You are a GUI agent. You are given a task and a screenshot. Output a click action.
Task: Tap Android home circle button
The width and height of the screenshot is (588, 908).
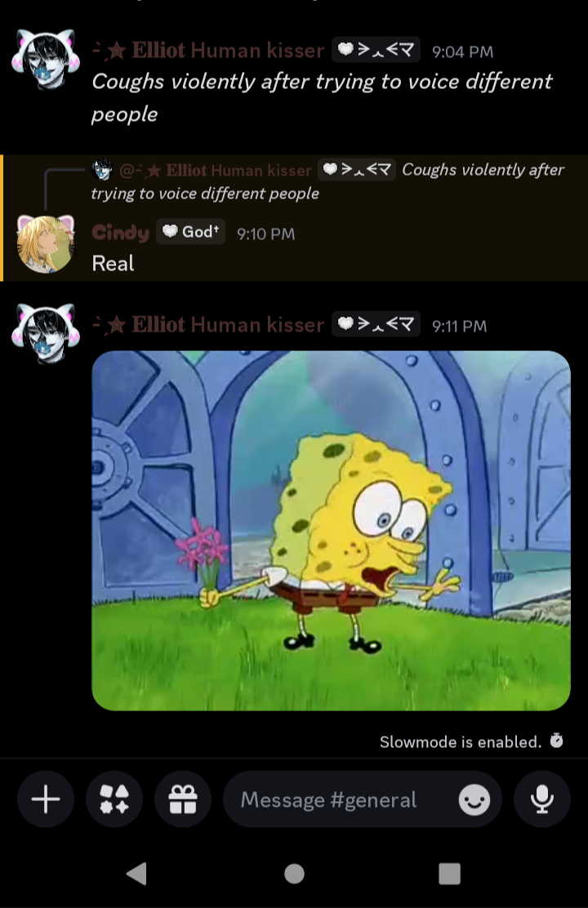tap(294, 873)
